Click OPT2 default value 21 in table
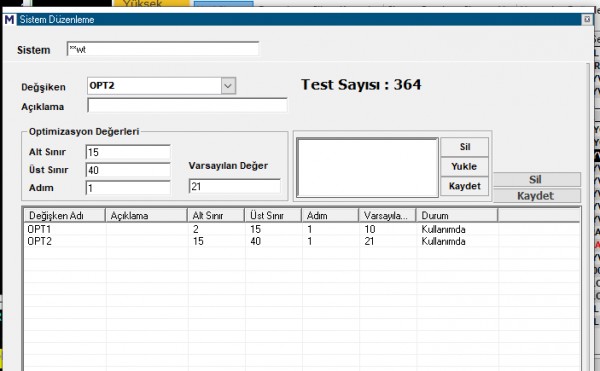 click(369, 241)
